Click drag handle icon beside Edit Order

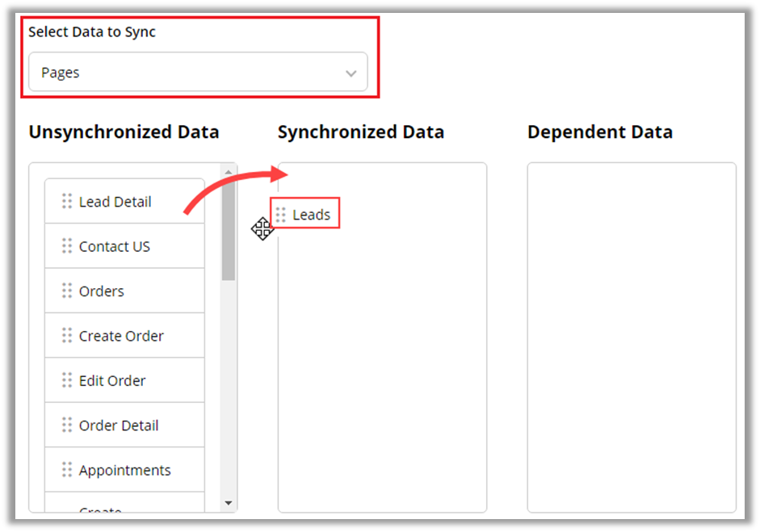point(67,380)
